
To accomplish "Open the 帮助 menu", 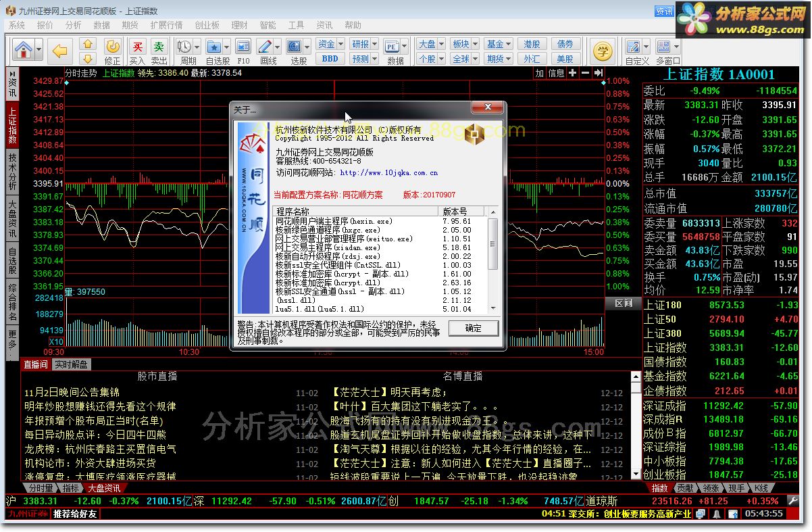I will (353, 25).
